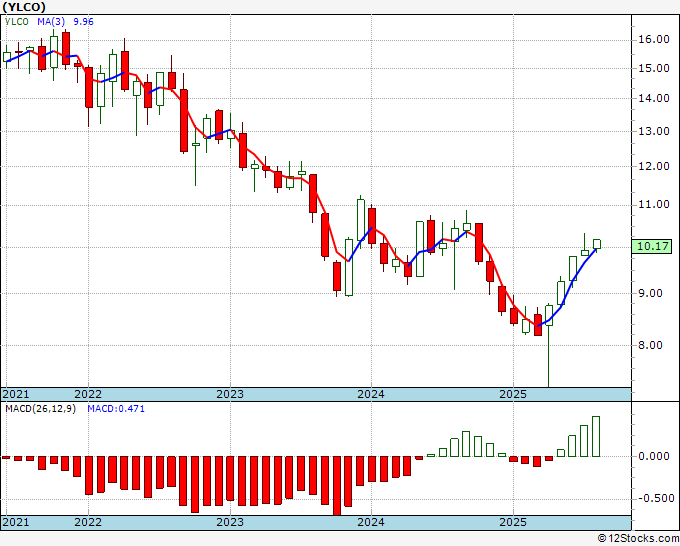Click the 13.00 price axis label
The width and height of the screenshot is (680, 546).
pos(654,131)
